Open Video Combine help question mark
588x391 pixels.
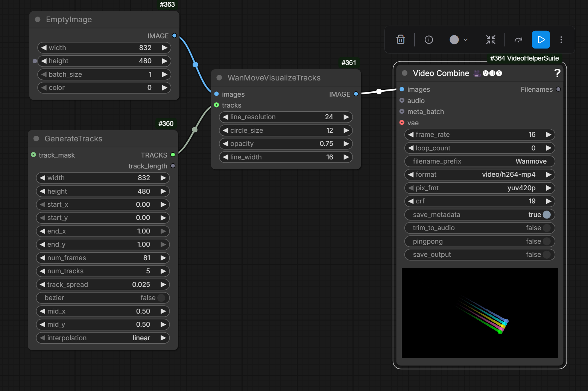[557, 73]
